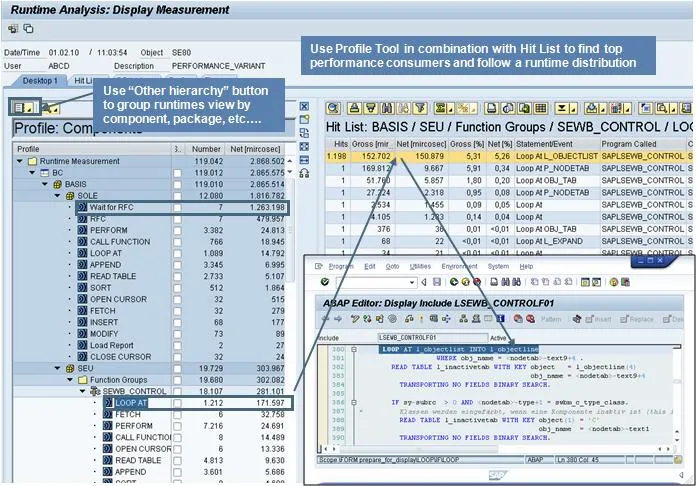The width and height of the screenshot is (696, 486).
Task: Click the Pretty Printer icon left of Insert
Action: (x=577, y=319)
